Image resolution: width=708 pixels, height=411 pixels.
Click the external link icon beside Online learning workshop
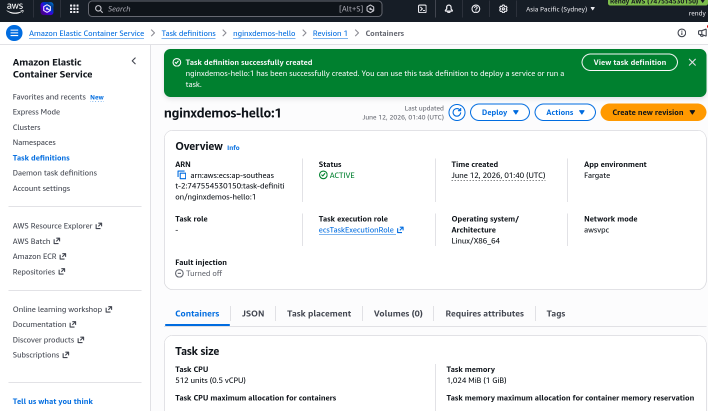(109, 309)
